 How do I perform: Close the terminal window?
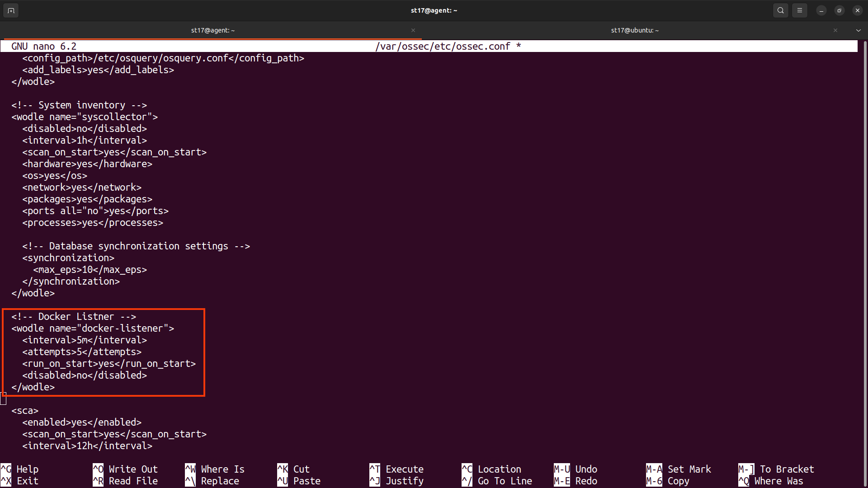(858, 10)
